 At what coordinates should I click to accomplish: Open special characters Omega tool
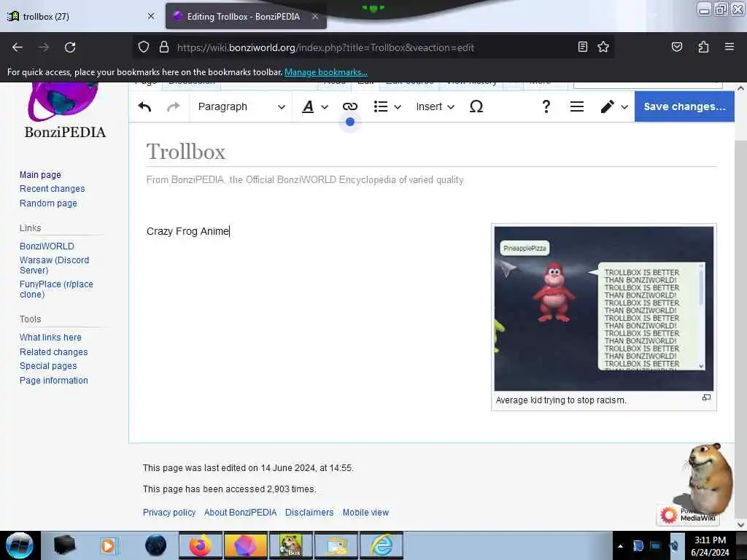tap(476, 106)
